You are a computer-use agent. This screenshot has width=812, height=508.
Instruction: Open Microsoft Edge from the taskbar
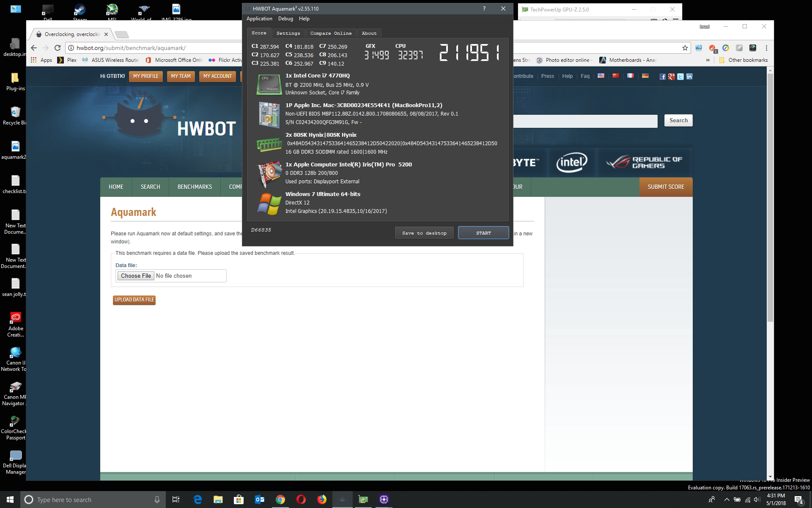tap(198, 500)
